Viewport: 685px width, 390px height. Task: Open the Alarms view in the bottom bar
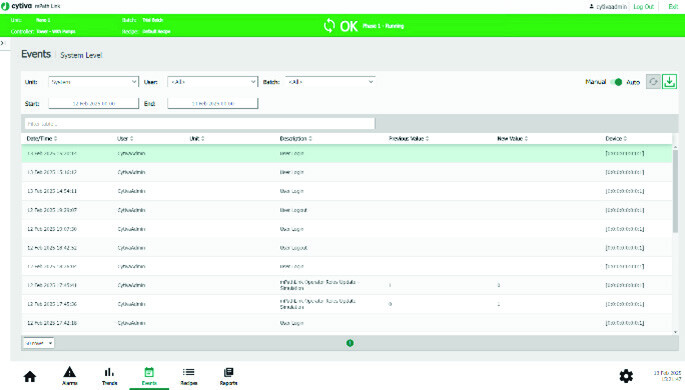[69, 376]
